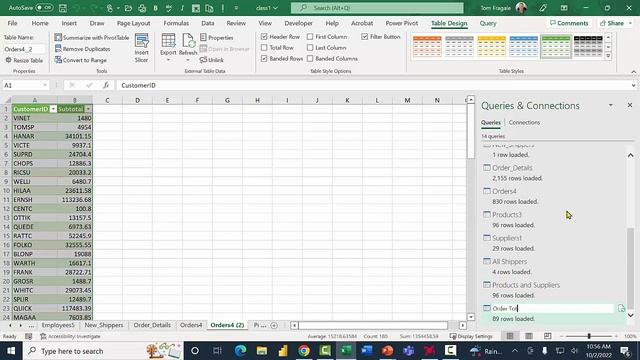Click the Bold quick access icon

pyautogui.click(x=156, y=8)
